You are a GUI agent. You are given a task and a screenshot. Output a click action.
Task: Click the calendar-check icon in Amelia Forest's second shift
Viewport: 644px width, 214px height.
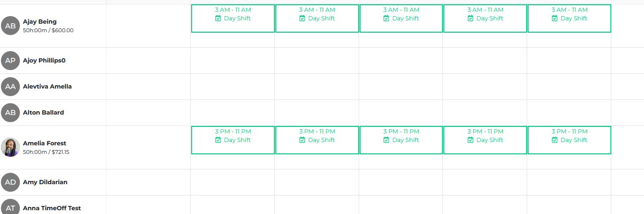(x=302, y=140)
